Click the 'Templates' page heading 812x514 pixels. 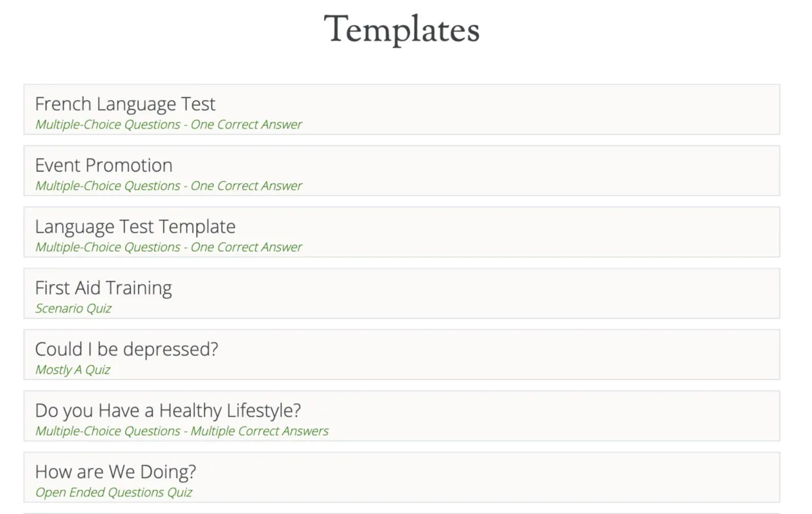click(402, 30)
